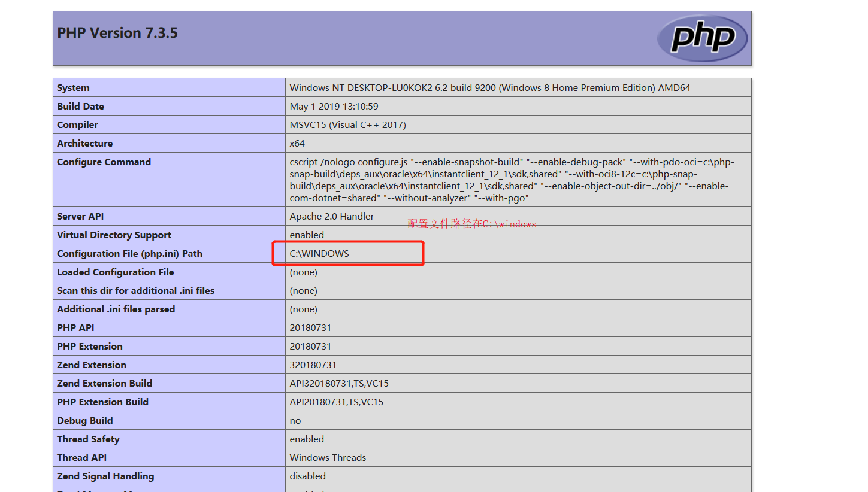The height and width of the screenshot is (492, 868).
Task: Click the System row label
Action: point(73,88)
